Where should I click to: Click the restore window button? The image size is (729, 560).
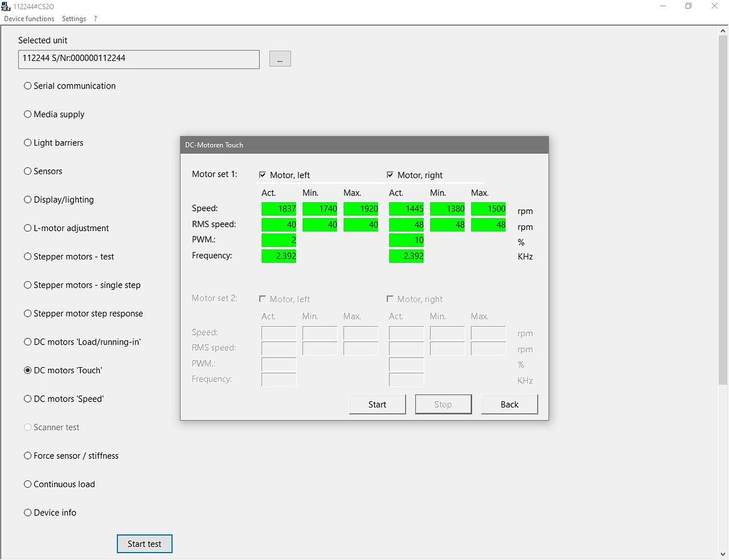(689, 6)
